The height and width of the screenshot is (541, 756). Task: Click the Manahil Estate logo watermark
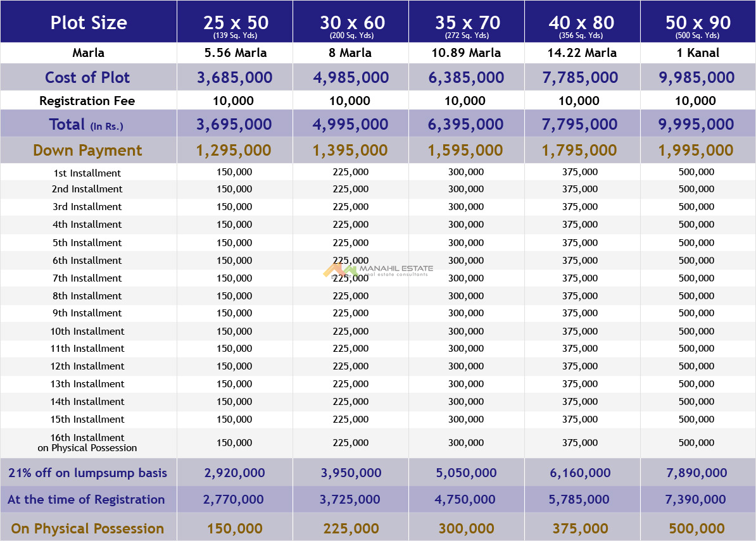click(378, 270)
